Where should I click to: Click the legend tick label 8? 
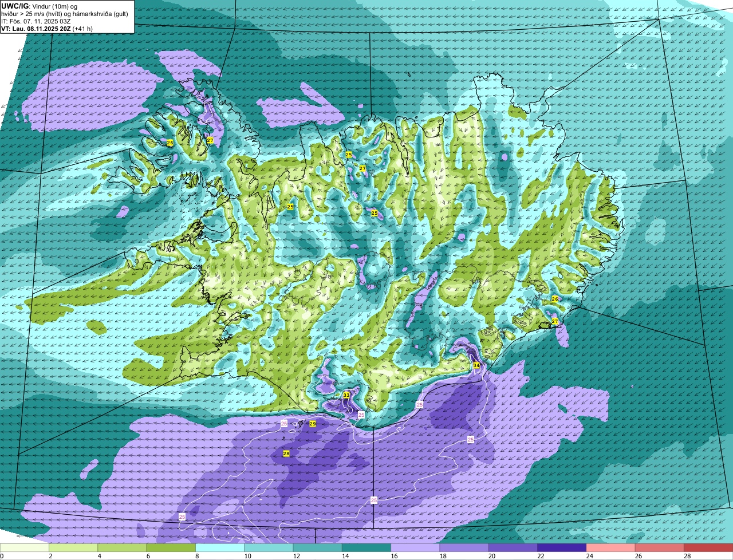tap(196, 556)
